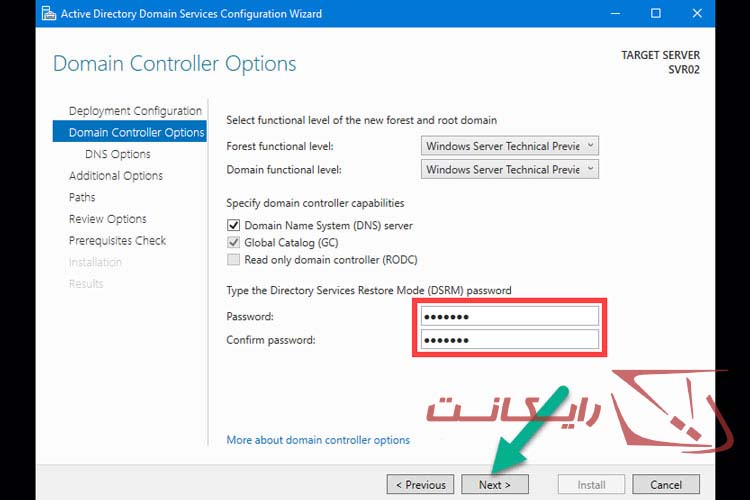The height and width of the screenshot is (500, 750).
Task: Go to Deployment Configuration step
Action: (135, 111)
